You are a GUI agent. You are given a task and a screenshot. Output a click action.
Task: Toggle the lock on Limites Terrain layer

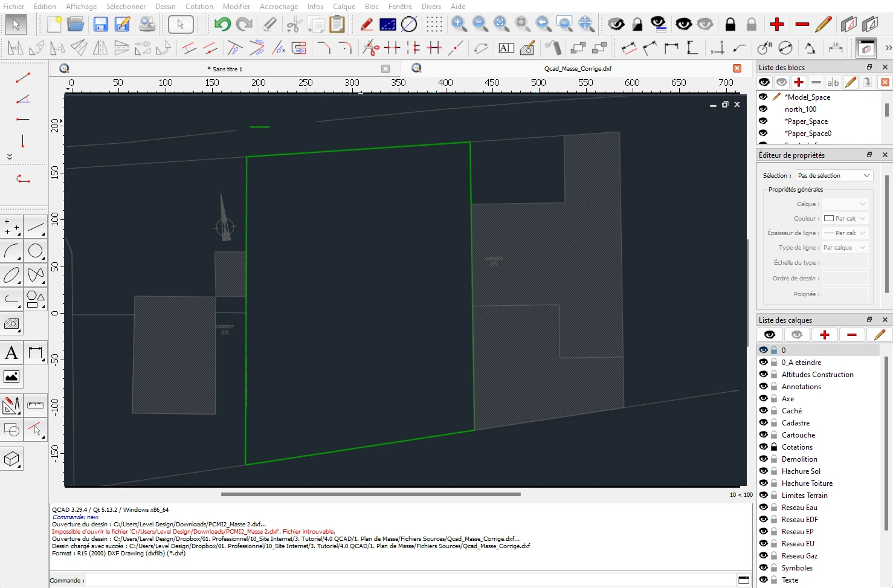click(774, 495)
